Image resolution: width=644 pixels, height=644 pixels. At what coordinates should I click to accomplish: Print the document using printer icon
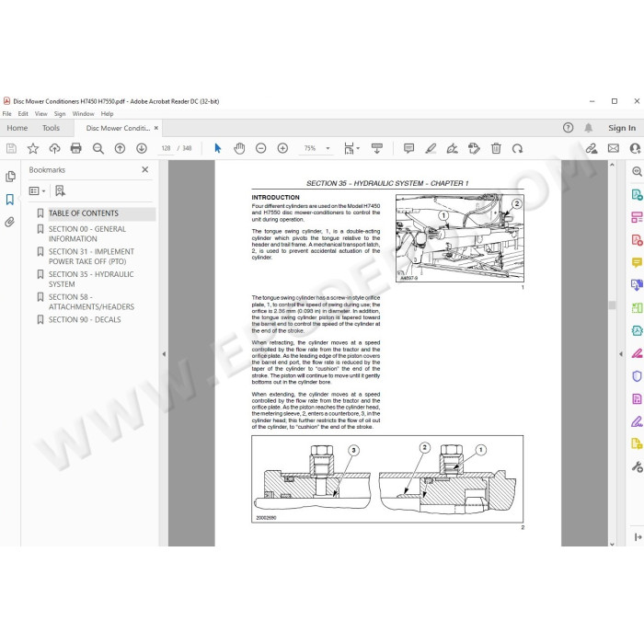76,148
